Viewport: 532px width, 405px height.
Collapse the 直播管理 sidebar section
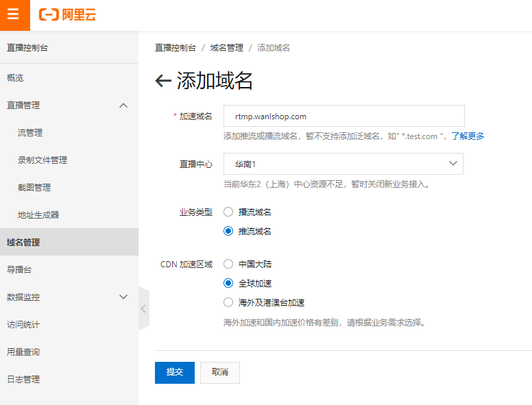(123, 106)
